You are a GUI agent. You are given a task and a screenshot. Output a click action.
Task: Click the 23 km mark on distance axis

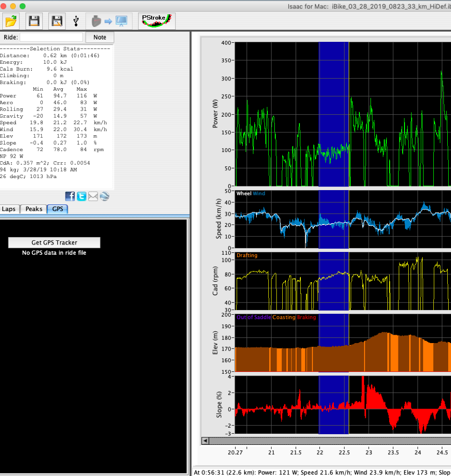[x=368, y=452]
